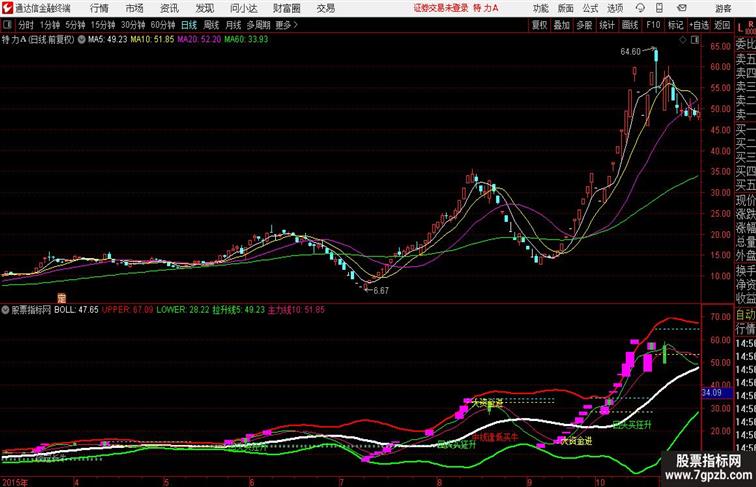Click the UPPER: 67.09 indicator value
Image resolution: width=756 pixels, height=487 pixels.
point(127,310)
